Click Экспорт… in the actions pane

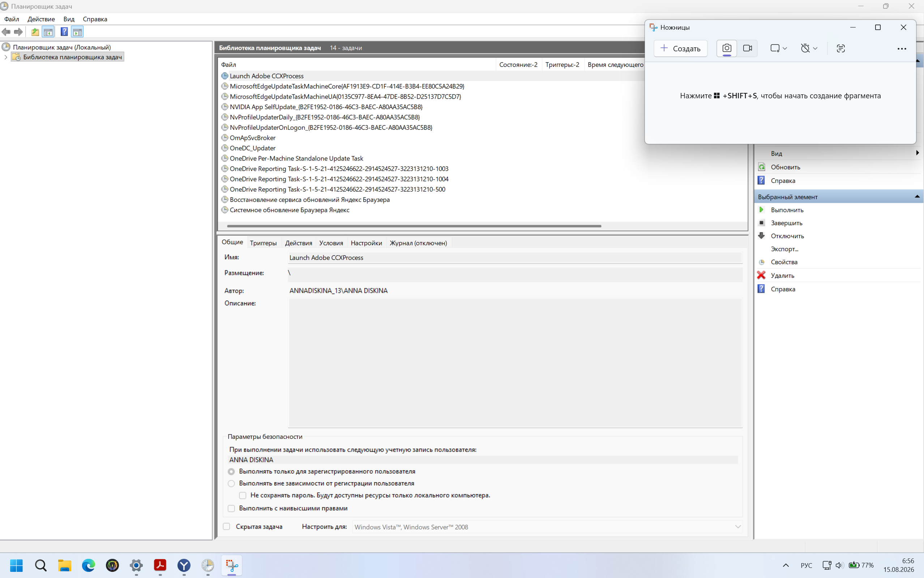(784, 249)
